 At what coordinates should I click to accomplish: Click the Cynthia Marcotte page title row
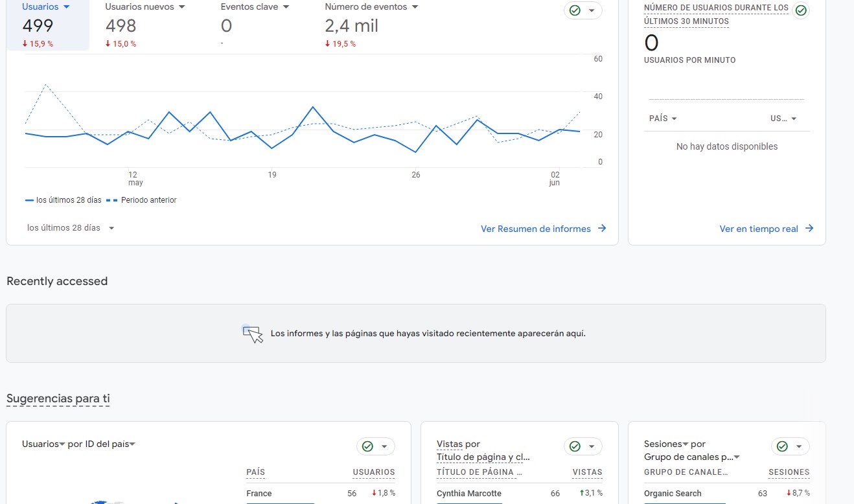pyautogui.click(x=520, y=494)
